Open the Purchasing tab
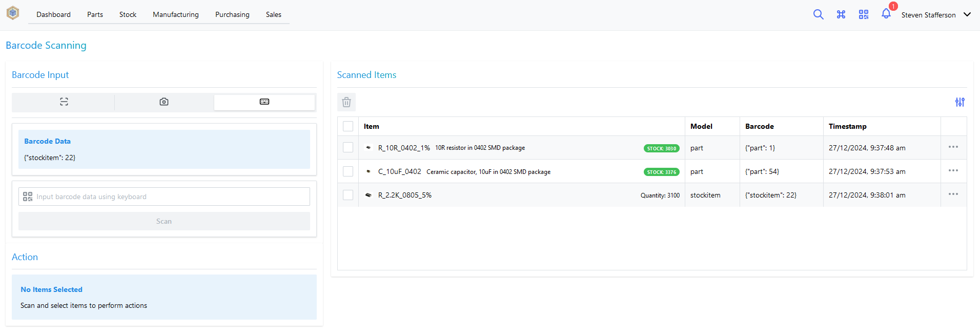This screenshot has height=333, width=980. click(x=232, y=14)
